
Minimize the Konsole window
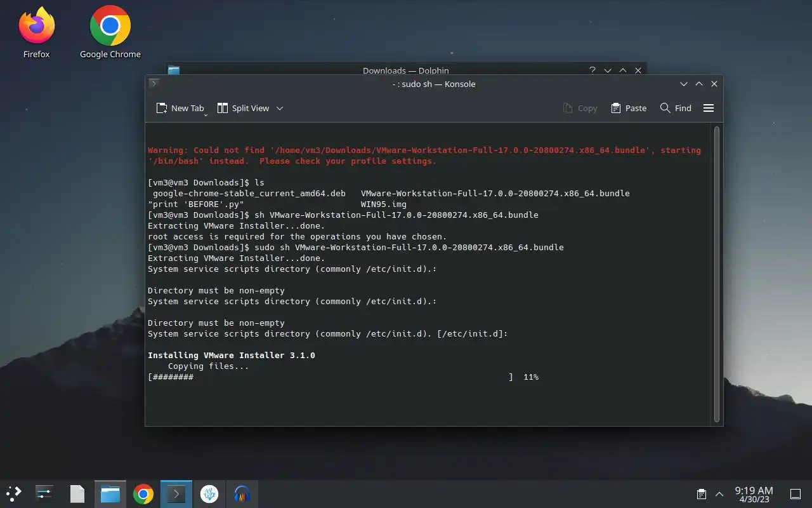click(684, 84)
